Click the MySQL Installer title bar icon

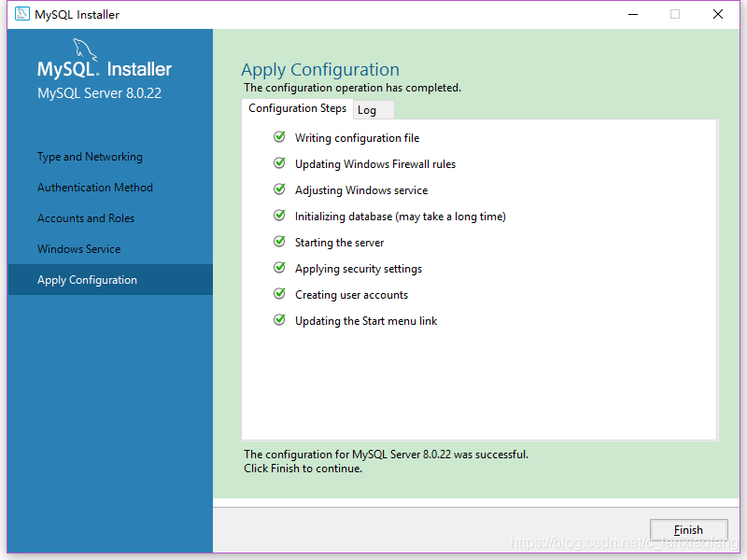[21, 14]
